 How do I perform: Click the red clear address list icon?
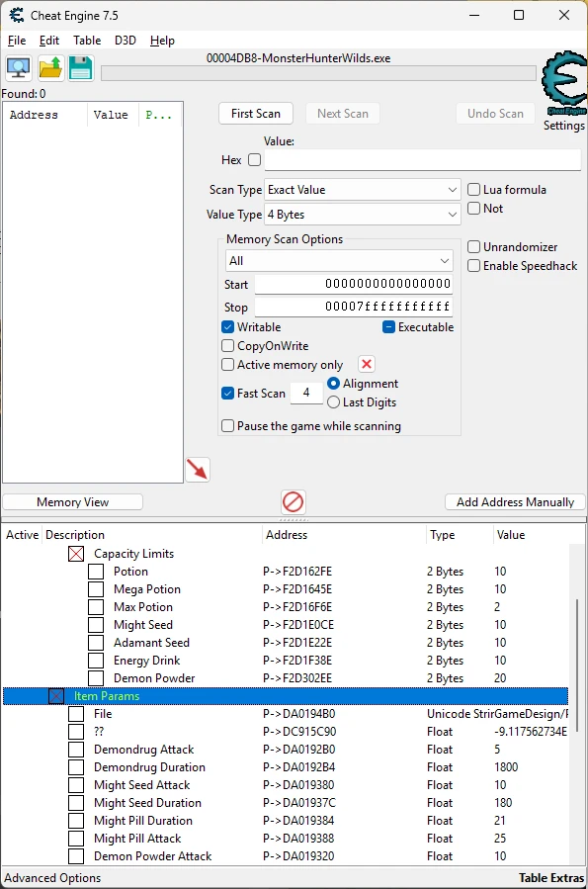point(294,501)
